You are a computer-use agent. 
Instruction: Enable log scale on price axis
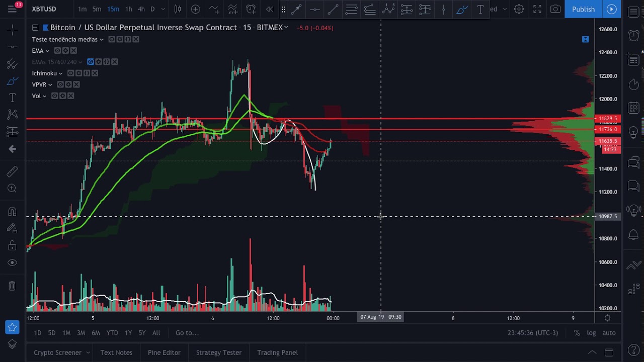(x=591, y=333)
